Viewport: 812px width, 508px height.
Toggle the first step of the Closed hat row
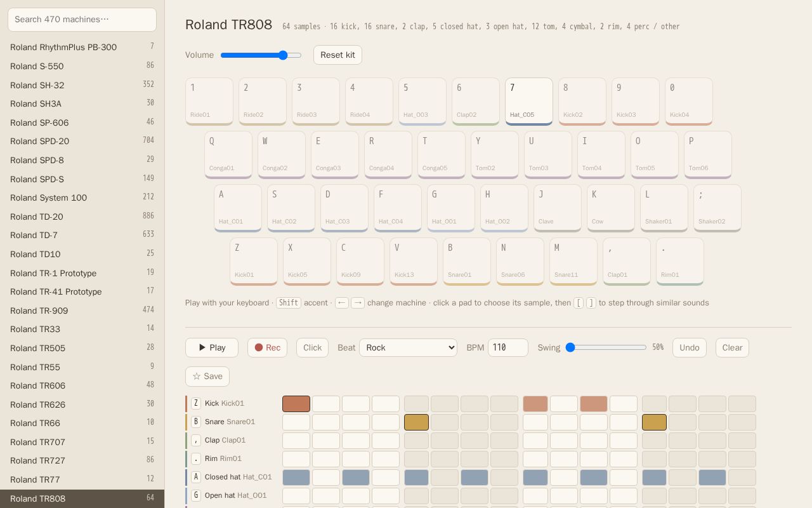(x=296, y=478)
